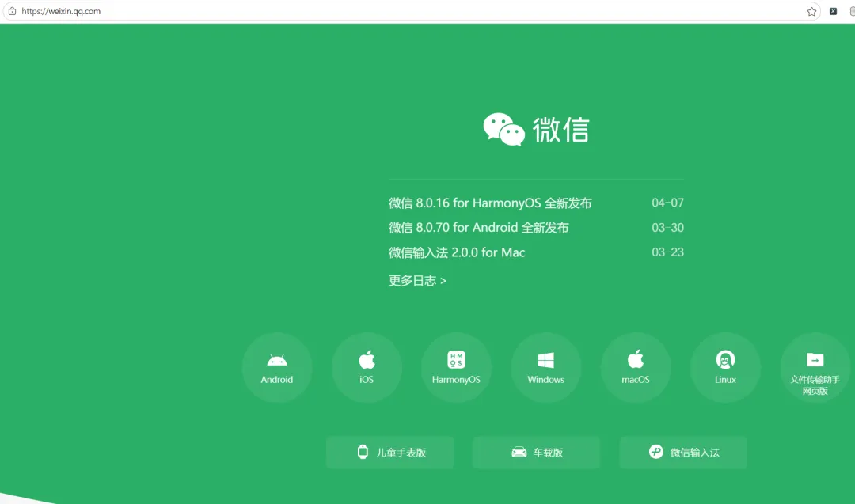Select the HarmonyOS download icon
The width and height of the screenshot is (855, 504).
[457, 368]
